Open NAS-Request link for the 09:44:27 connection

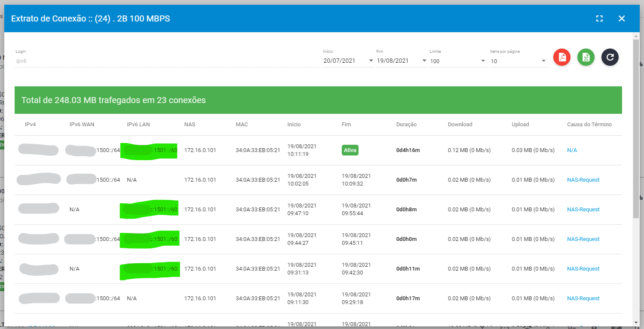point(583,239)
